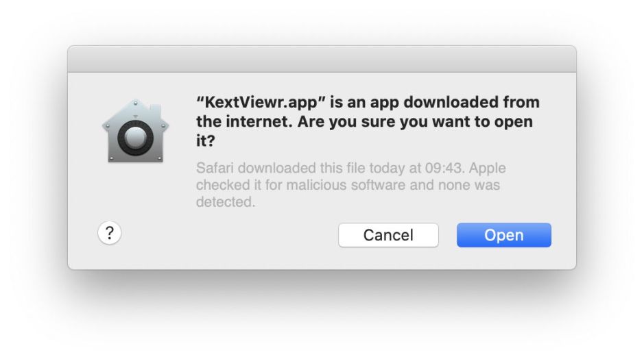
Task: Confirm opening KextViewr.app with the Open button
Action: pos(503,235)
